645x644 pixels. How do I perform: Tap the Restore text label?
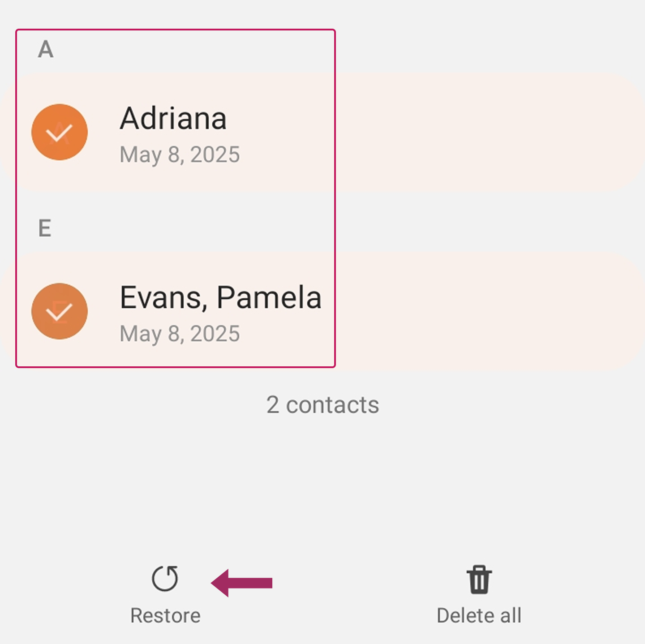tap(165, 616)
